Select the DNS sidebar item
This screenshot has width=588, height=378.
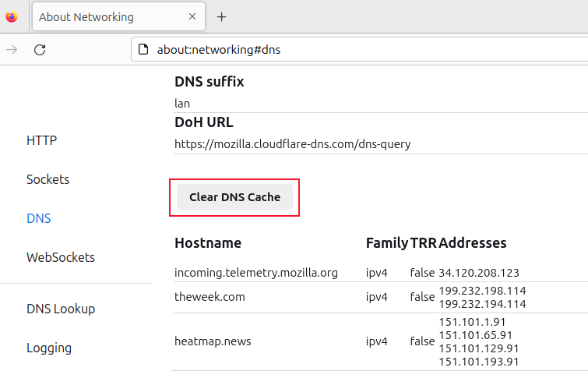[39, 218]
